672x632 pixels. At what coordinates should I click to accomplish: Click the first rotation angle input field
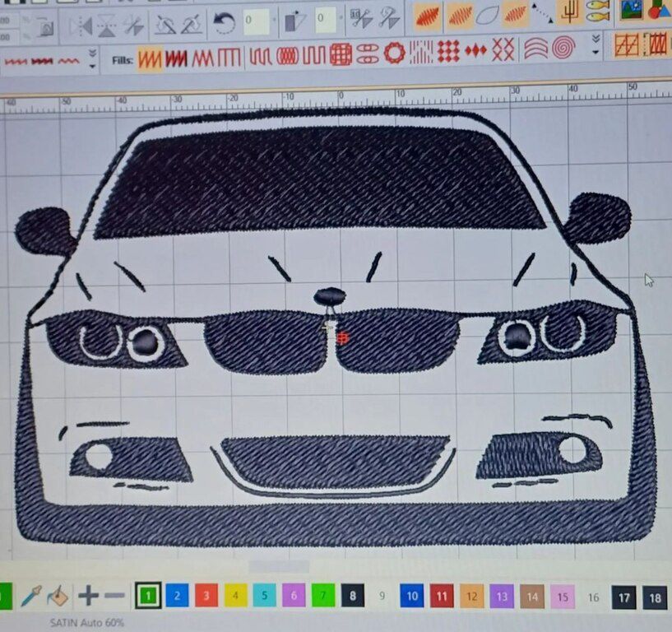(x=257, y=21)
